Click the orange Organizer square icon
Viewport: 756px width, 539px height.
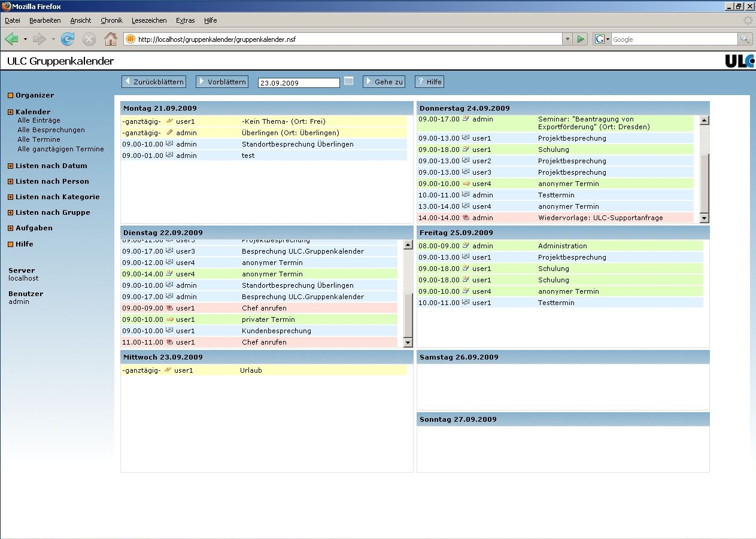tap(11, 95)
